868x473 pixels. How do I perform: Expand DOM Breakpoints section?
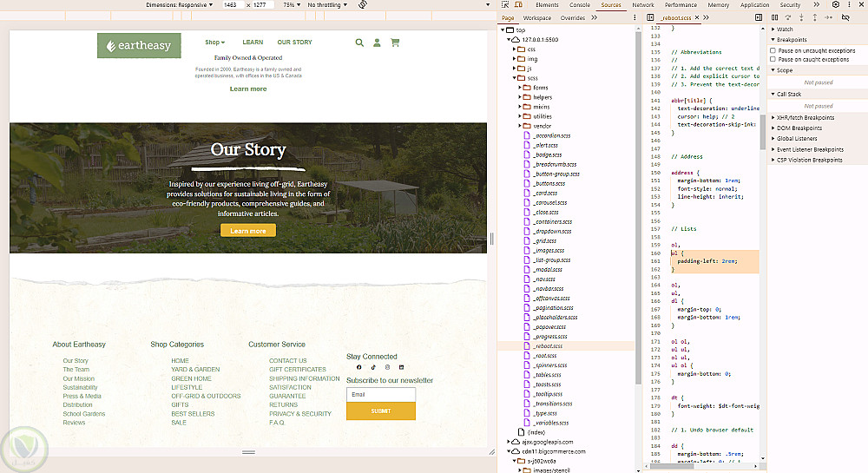[799, 128]
